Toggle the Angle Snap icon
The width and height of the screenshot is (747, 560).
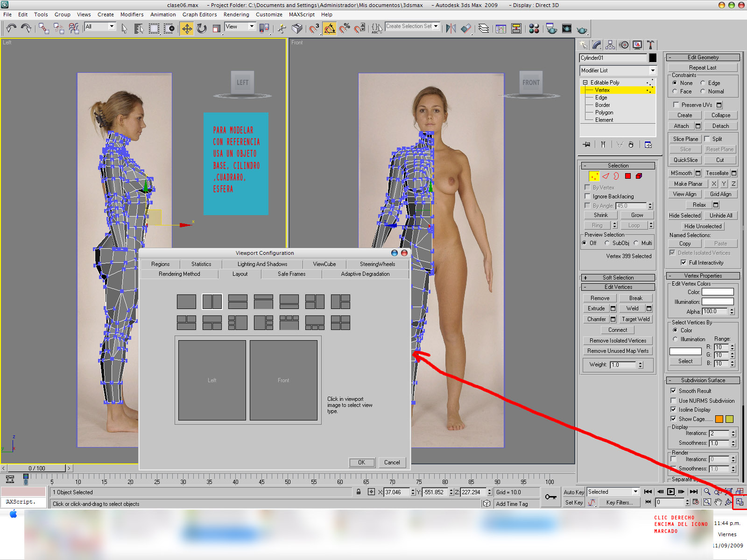coord(329,28)
